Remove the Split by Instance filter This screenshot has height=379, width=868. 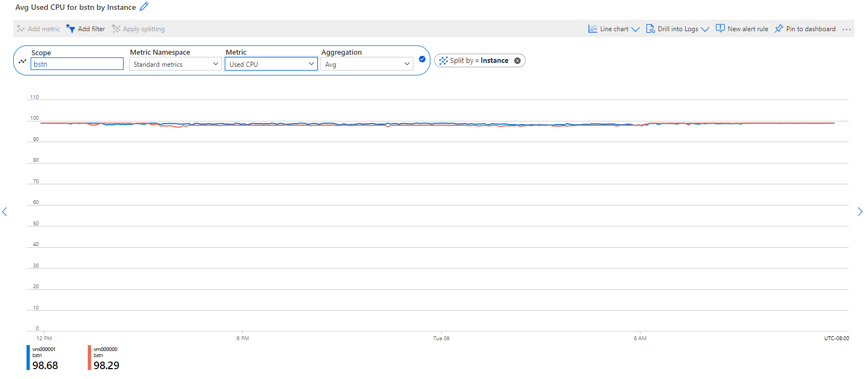pyautogui.click(x=517, y=61)
